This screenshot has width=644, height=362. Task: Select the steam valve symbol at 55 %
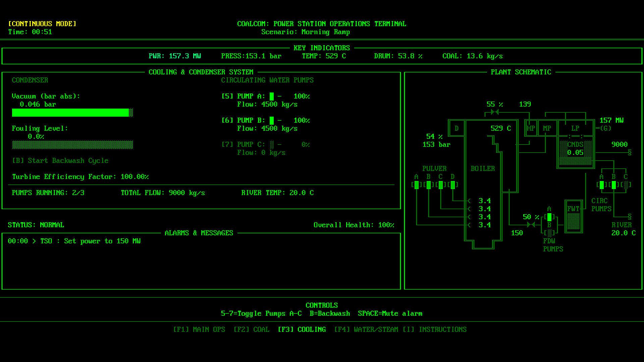494,112
